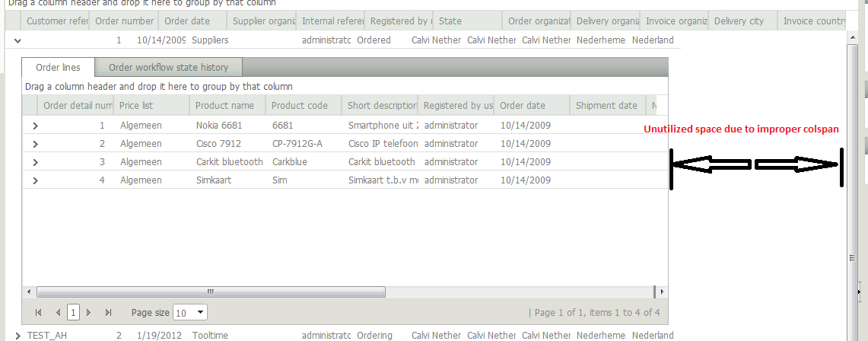Expand the TEST_AH order row

coord(17,336)
